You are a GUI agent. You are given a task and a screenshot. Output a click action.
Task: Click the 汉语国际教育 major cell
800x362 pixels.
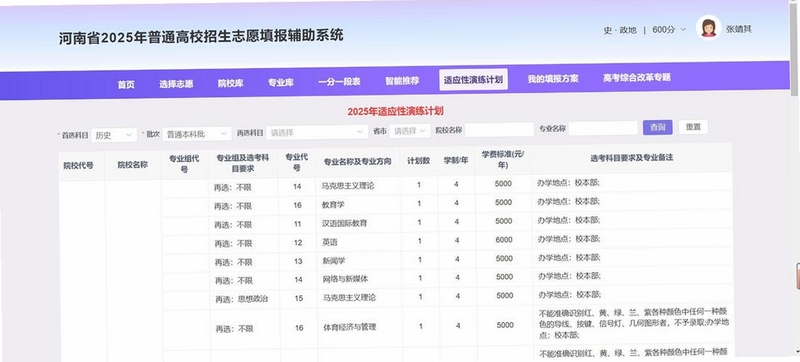point(358,223)
